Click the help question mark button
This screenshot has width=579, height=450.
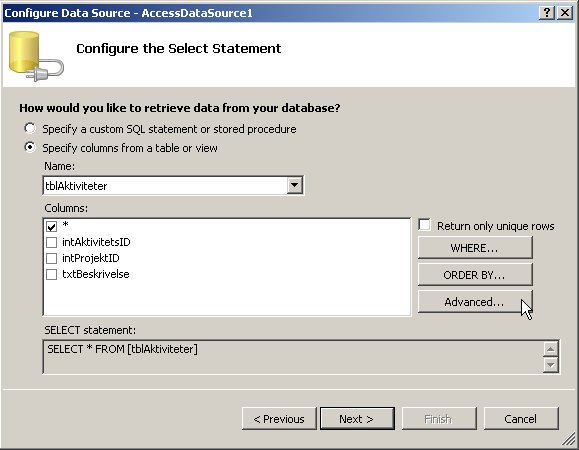[x=547, y=13]
